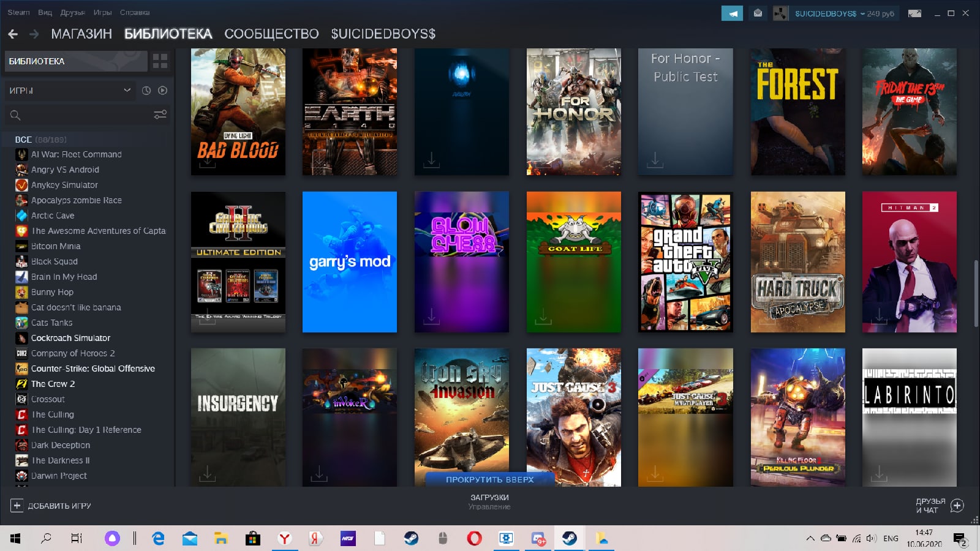Click ПРОКРУТИТЬ ВВЕРХ button
Image resolution: width=980 pixels, height=551 pixels.
(490, 479)
